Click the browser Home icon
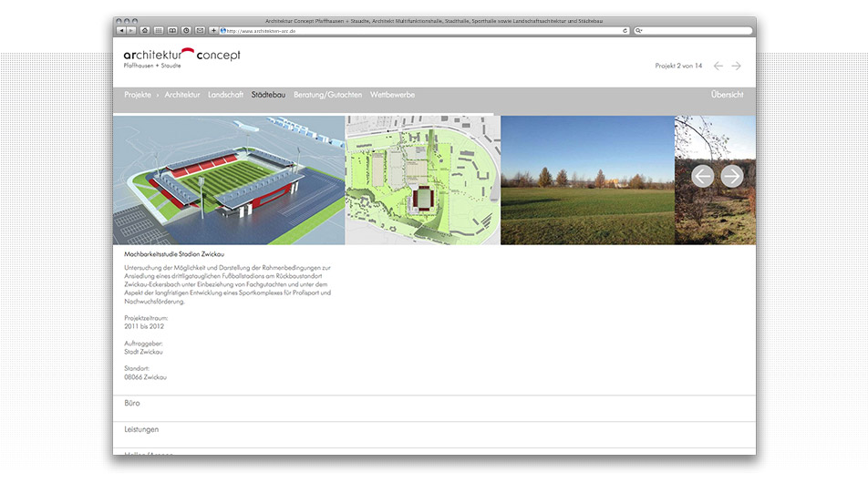The width and height of the screenshot is (868, 483). [145, 30]
